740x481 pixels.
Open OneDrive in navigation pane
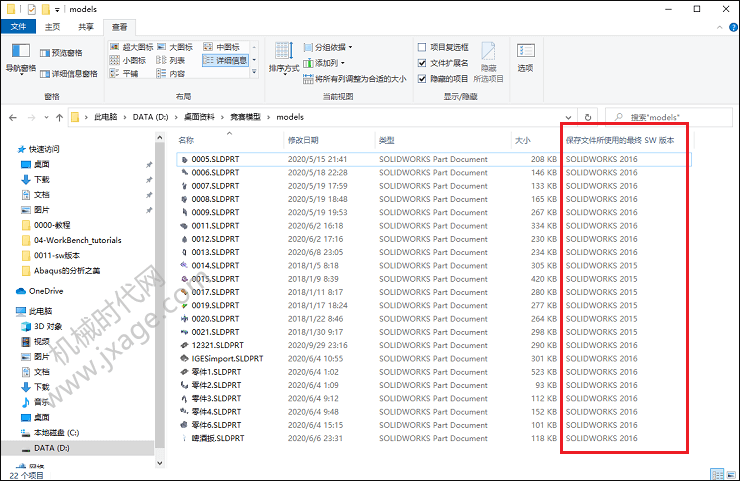[40, 291]
